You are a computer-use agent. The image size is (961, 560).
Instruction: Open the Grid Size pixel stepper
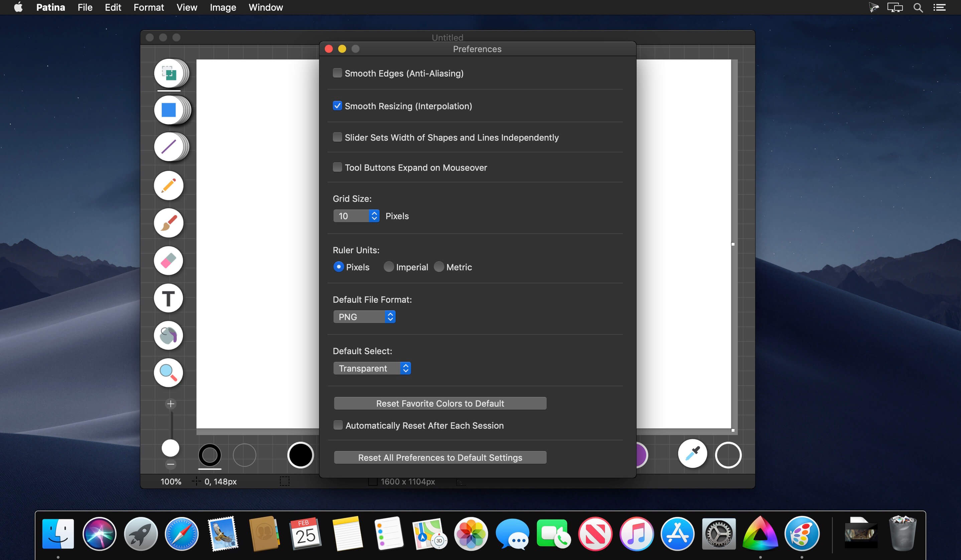tap(356, 216)
